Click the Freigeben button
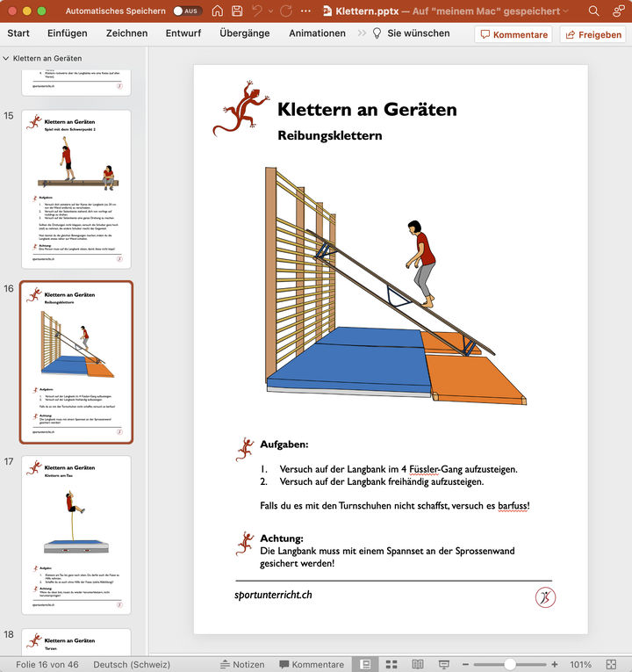This screenshot has width=632, height=672. (593, 35)
